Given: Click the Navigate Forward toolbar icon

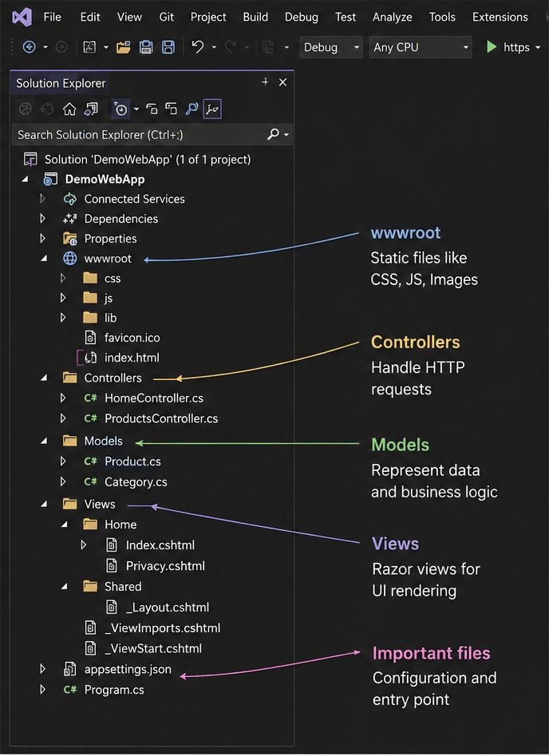Looking at the screenshot, I should click(61, 47).
